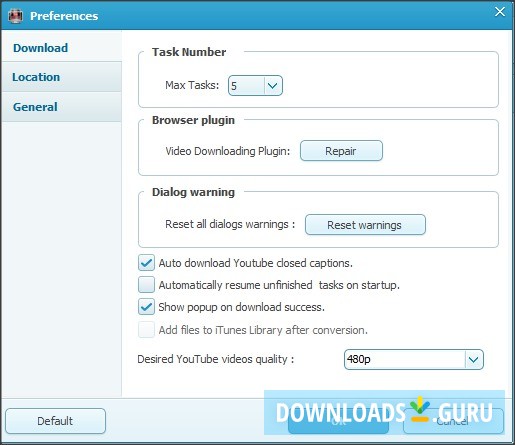Click the Browser plugin heading
Screen dimensions: 515x445
click(193, 120)
